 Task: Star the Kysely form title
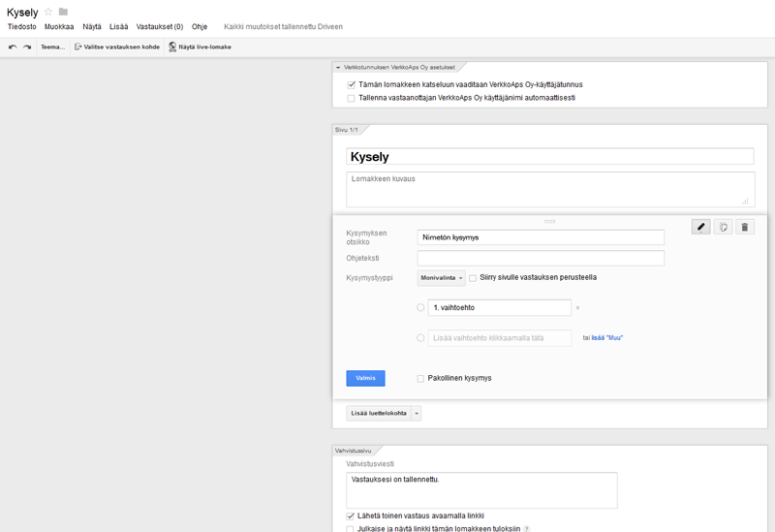pos(48,12)
